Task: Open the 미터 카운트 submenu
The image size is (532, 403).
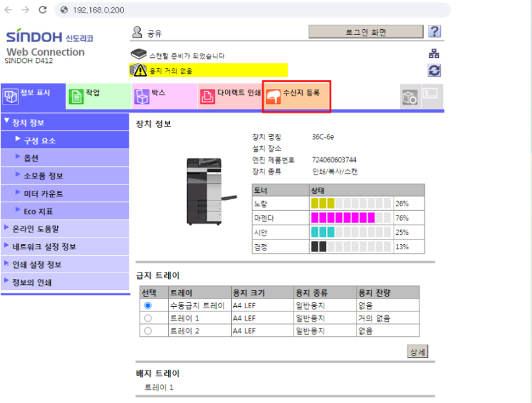Action: coord(65,193)
